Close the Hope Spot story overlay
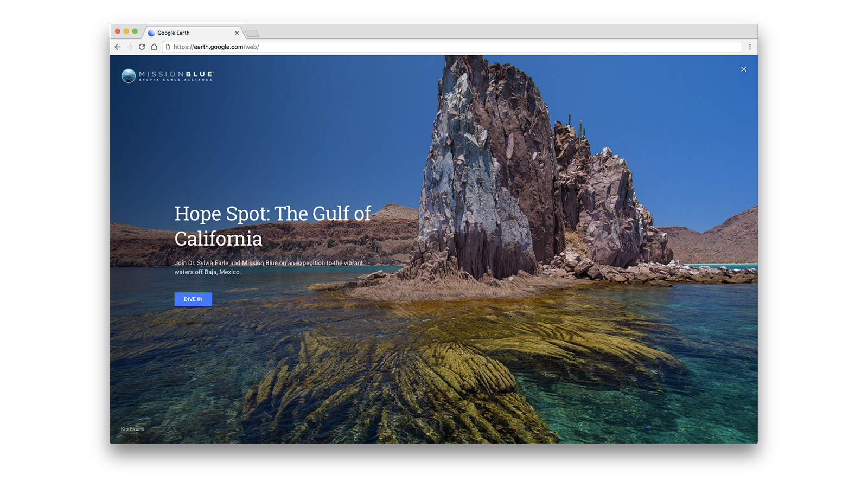This screenshot has width=868, height=488. [744, 69]
